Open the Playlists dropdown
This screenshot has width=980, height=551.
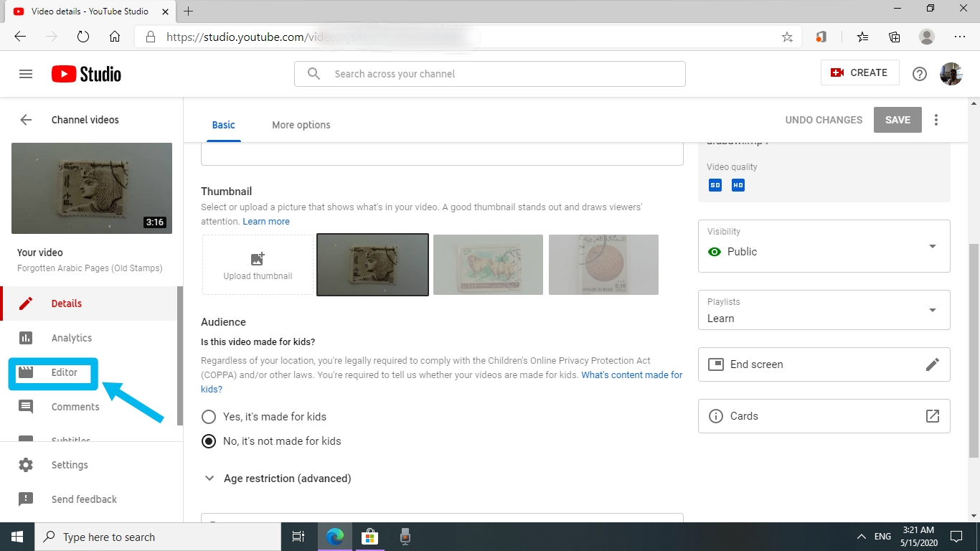click(824, 310)
